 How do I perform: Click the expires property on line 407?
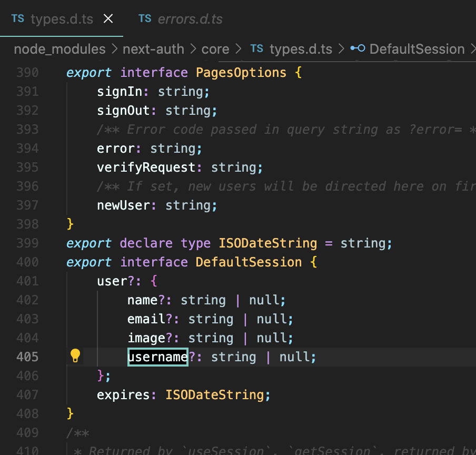[121, 394]
